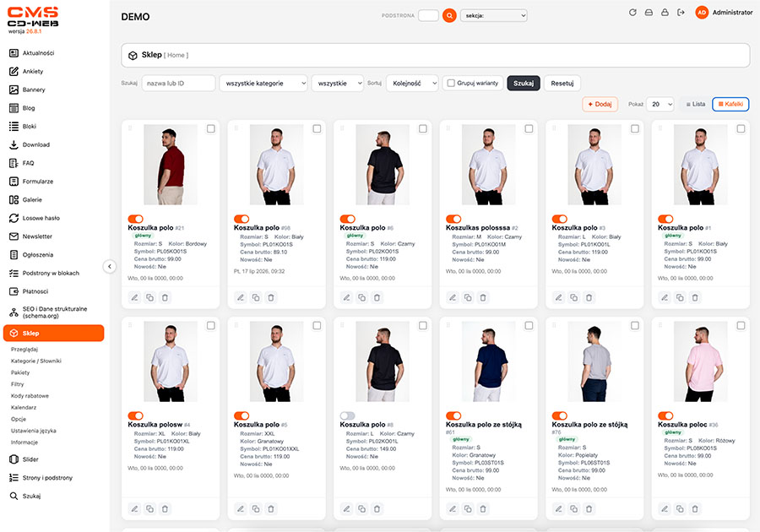
Task: Disable the Koszulka polo #21 active toggle
Action: point(136,219)
